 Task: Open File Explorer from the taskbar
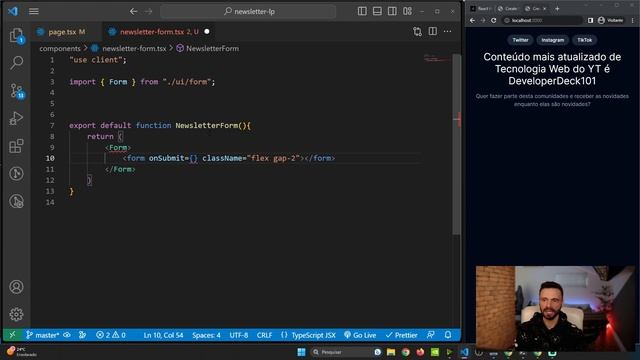391,352
